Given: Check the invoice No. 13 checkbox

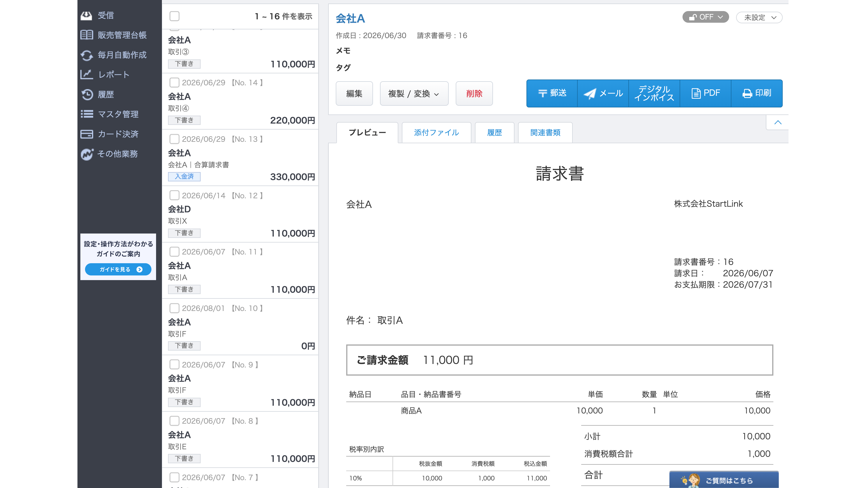Looking at the screenshot, I should 174,139.
